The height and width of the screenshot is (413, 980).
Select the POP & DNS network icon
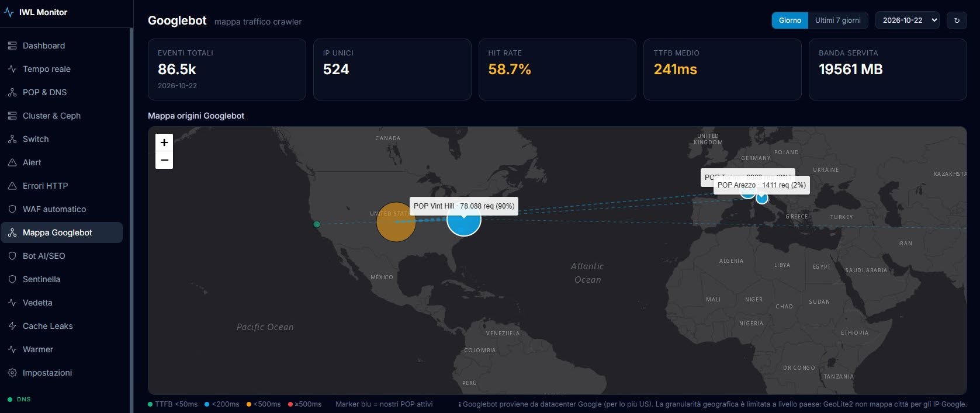pos(12,92)
